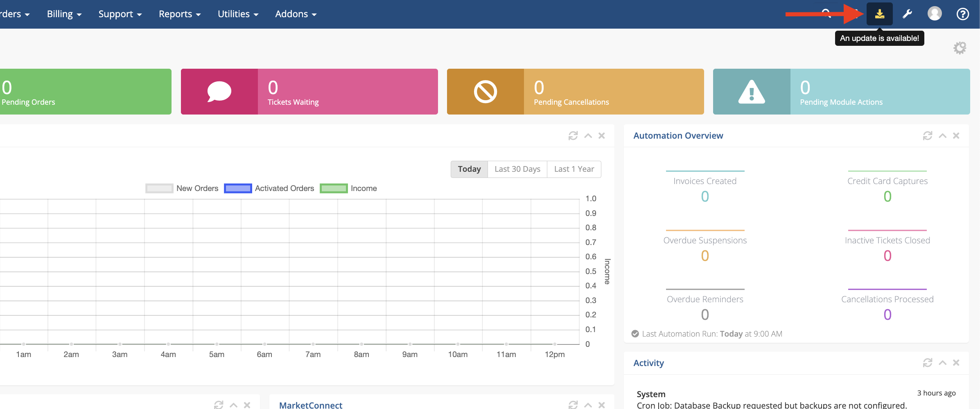980x409 pixels.
Task: Open the Reports menu
Action: [x=180, y=14]
